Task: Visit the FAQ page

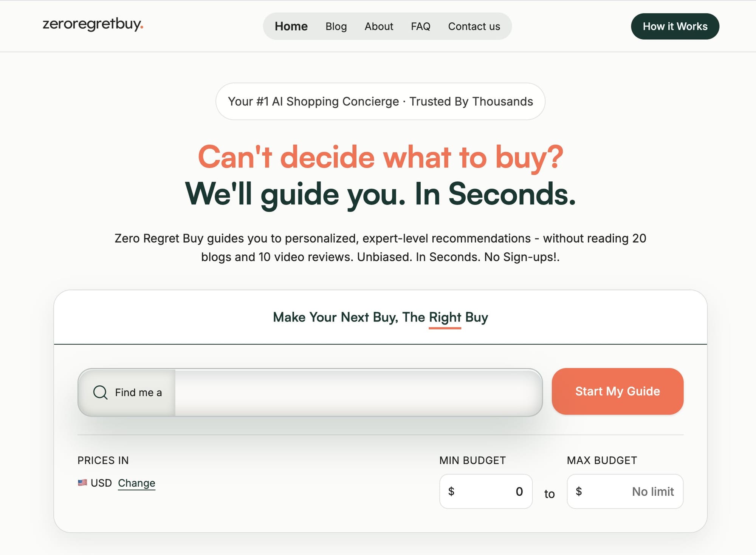Action: 420,26
